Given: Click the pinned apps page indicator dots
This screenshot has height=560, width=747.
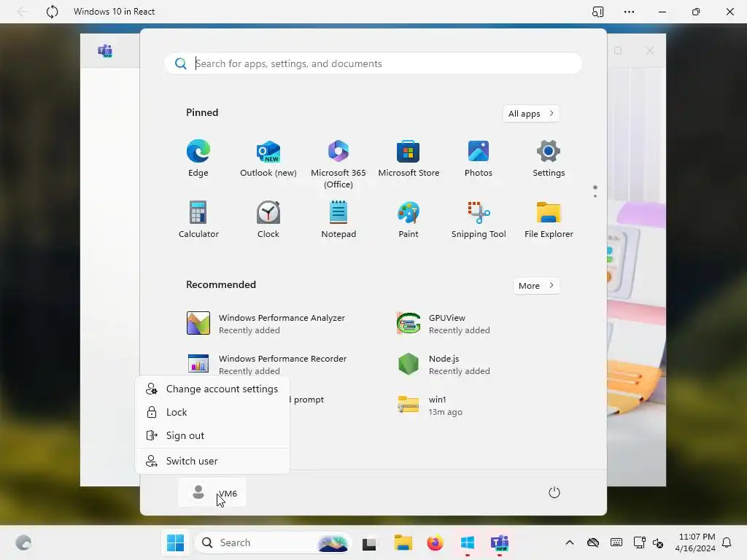Looking at the screenshot, I should 595,192.
